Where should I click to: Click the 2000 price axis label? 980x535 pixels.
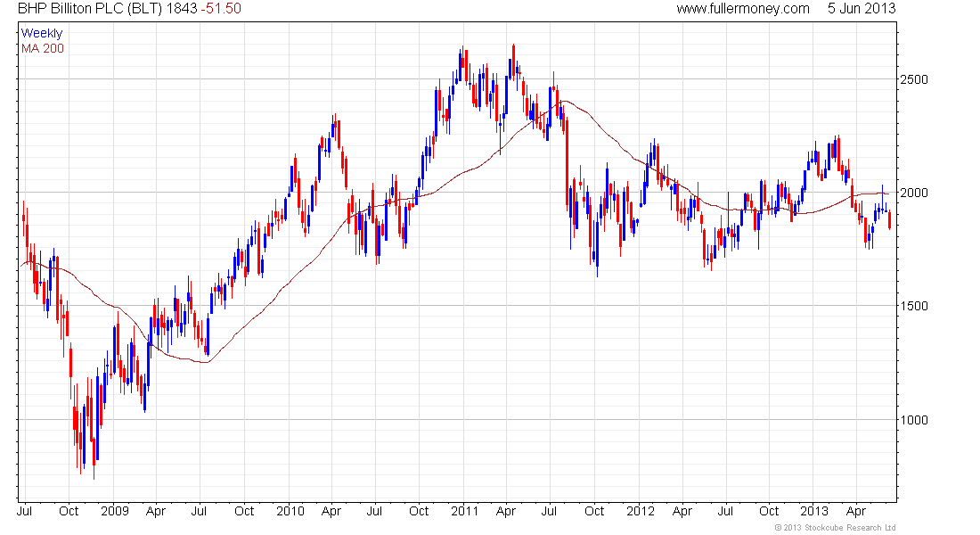tap(914, 193)
